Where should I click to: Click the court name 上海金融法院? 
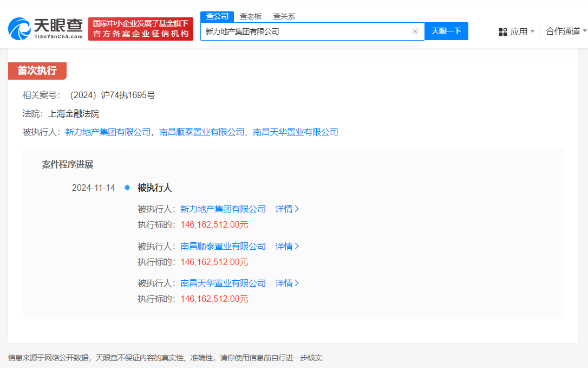click(74, 114)
